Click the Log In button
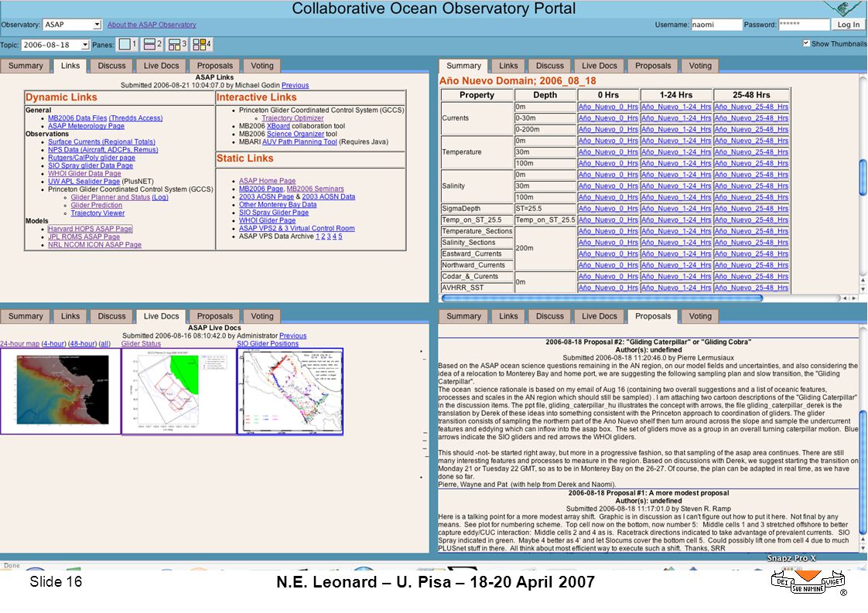This screenshot has width=868, height=613. [848, 24]
